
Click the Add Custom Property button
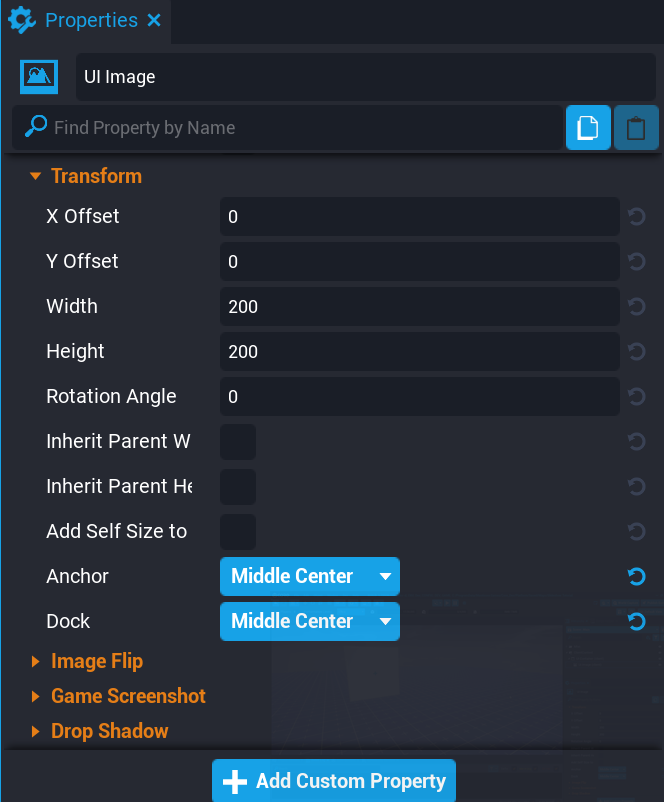pyautogui.click(x=334, y=781)
